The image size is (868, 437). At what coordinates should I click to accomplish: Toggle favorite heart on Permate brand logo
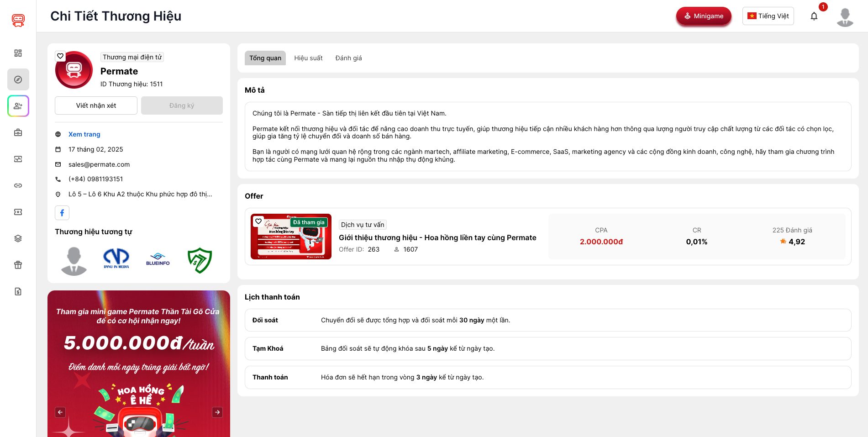(x=60, y=56)
